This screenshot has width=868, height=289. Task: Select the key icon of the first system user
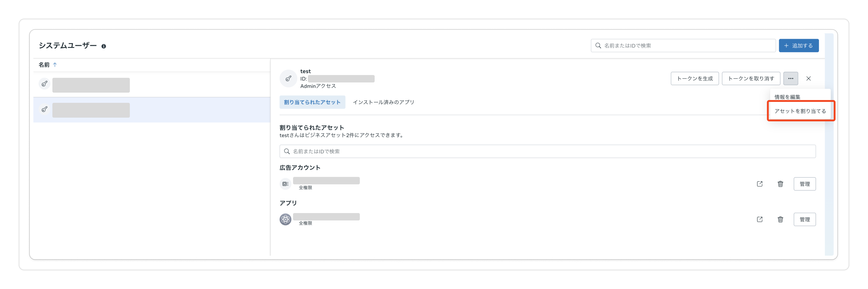click(44, 84)
